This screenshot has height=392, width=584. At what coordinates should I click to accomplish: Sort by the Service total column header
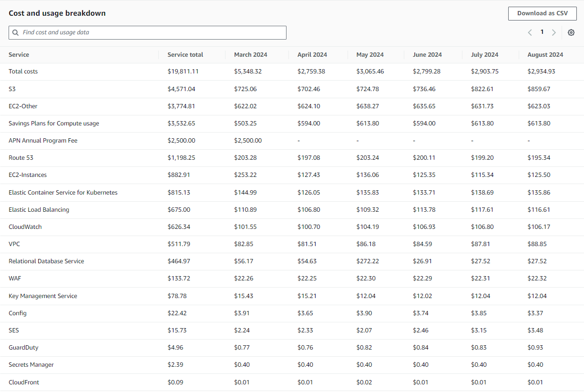pos(185,54)
